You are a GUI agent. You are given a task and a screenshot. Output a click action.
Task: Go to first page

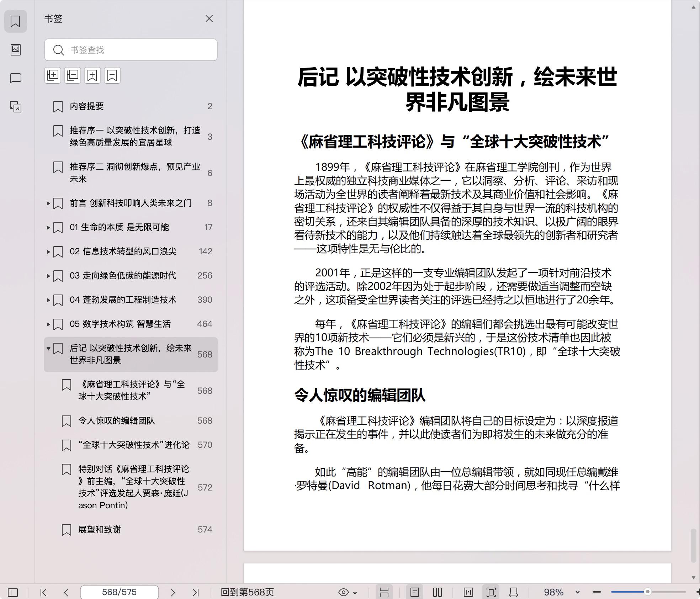click(43, 592)
